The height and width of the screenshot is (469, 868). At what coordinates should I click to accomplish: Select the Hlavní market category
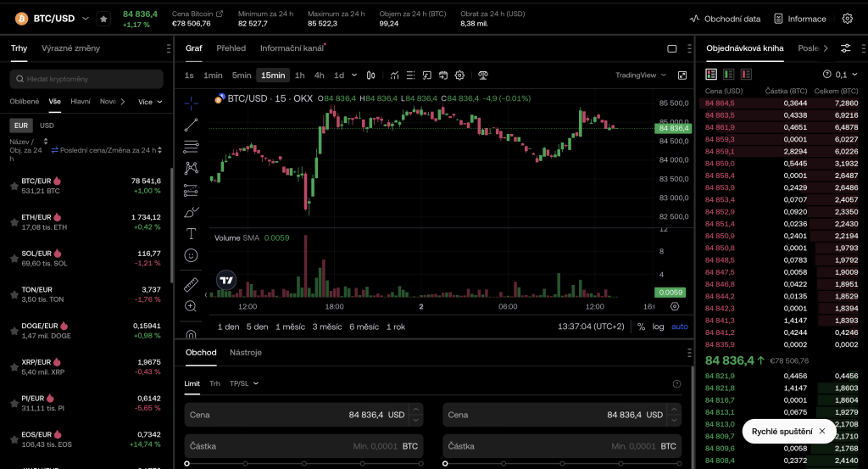coord(81,101)
